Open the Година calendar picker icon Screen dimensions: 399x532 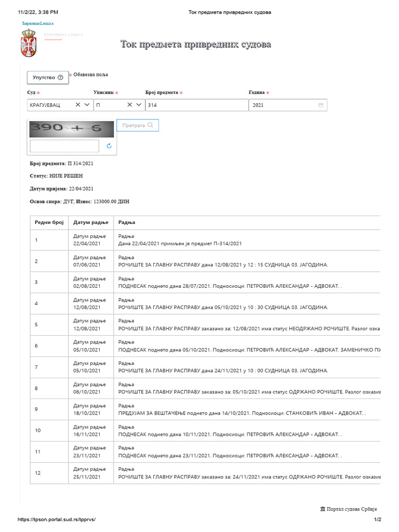[321, 105]
